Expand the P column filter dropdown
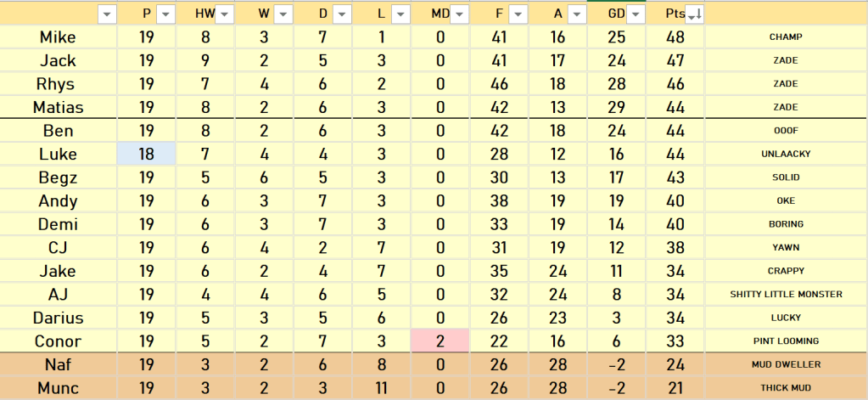Image resolution: width=868 pixels, height=400 pixels. coord(165,14)
